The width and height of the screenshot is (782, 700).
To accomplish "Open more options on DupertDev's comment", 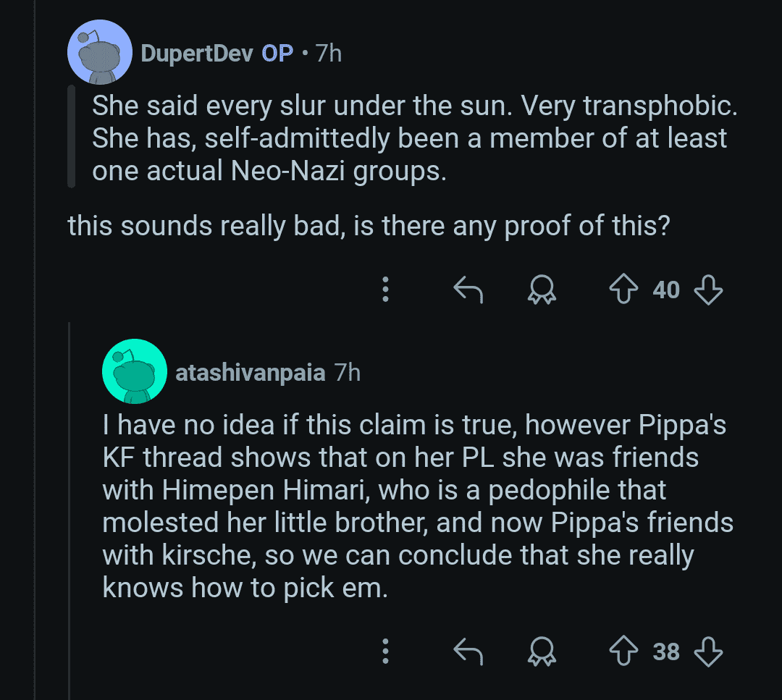I will point(385,290).
